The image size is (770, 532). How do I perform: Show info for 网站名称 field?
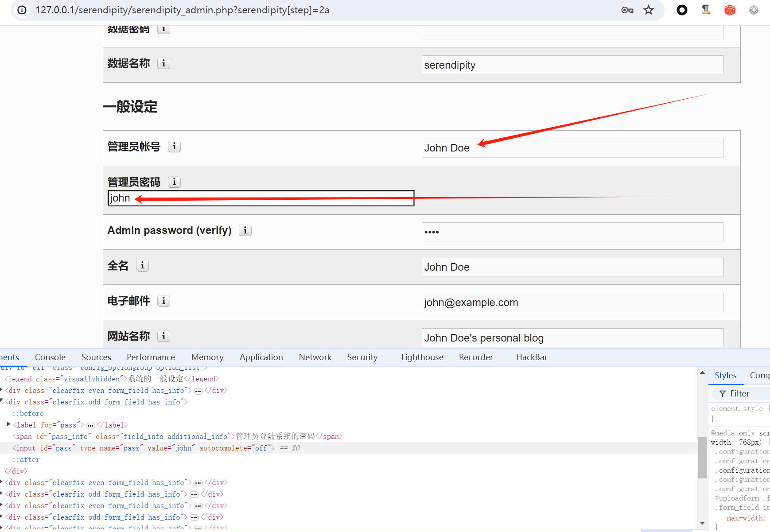(x=163, y=336)
